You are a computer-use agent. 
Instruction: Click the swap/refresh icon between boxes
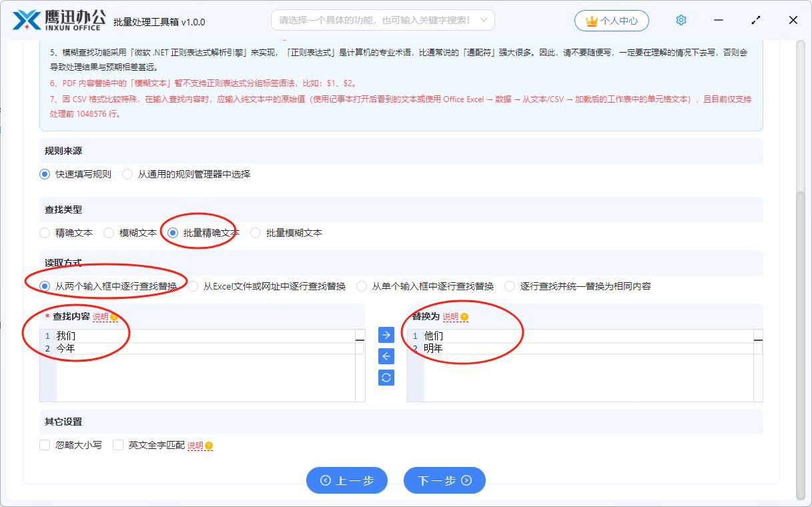pos(386,378)
